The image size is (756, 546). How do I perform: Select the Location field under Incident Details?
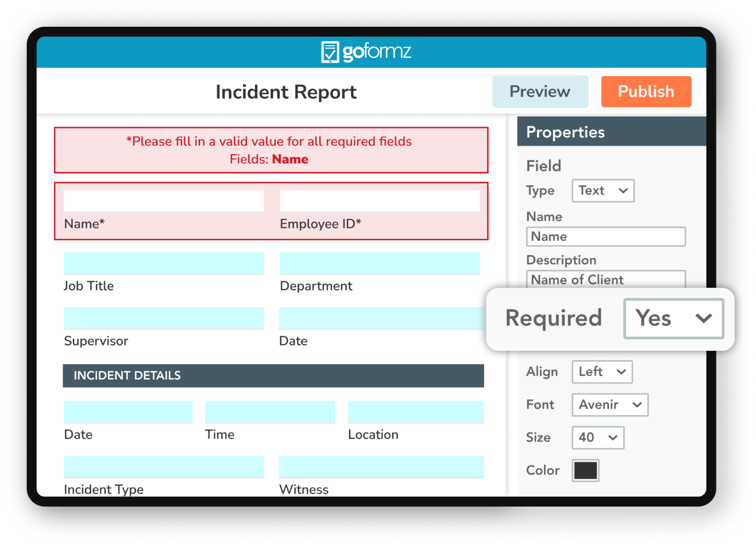click(x=416, y=412)
